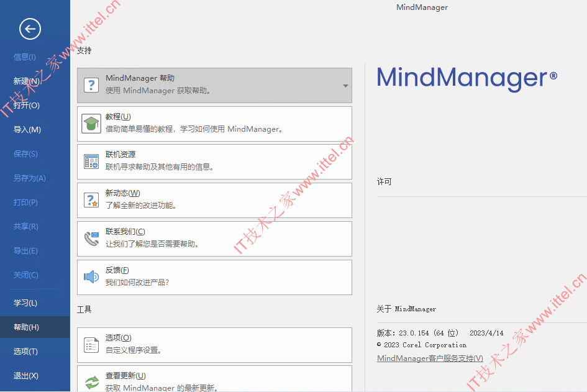Open the 教程(U) tutorial button

tap(214, 124)
